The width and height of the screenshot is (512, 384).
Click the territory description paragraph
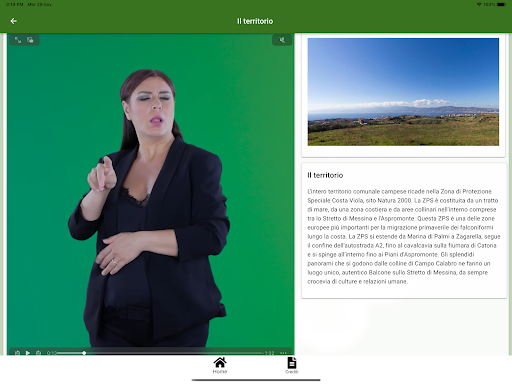tap(403, 236)
